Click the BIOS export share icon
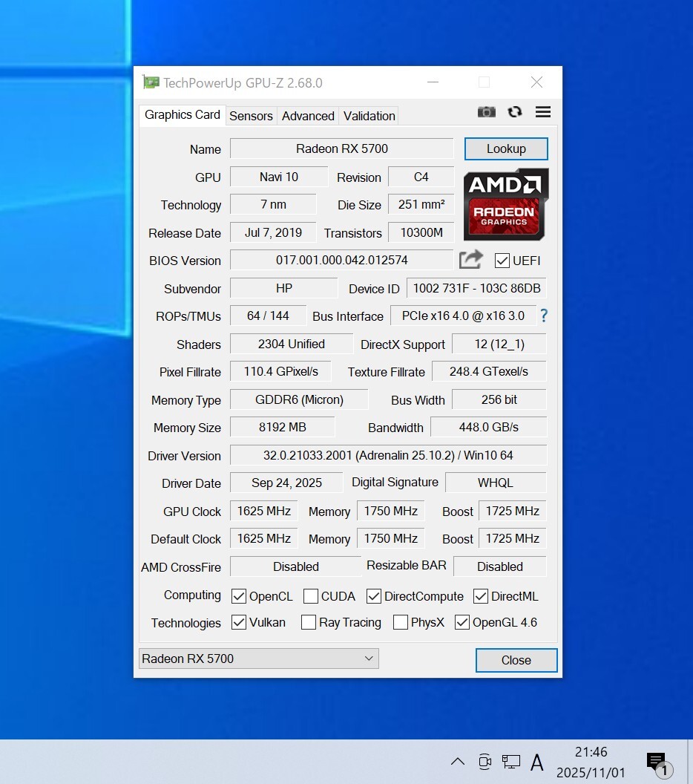The image size is (693, 784). coord(471,260)
